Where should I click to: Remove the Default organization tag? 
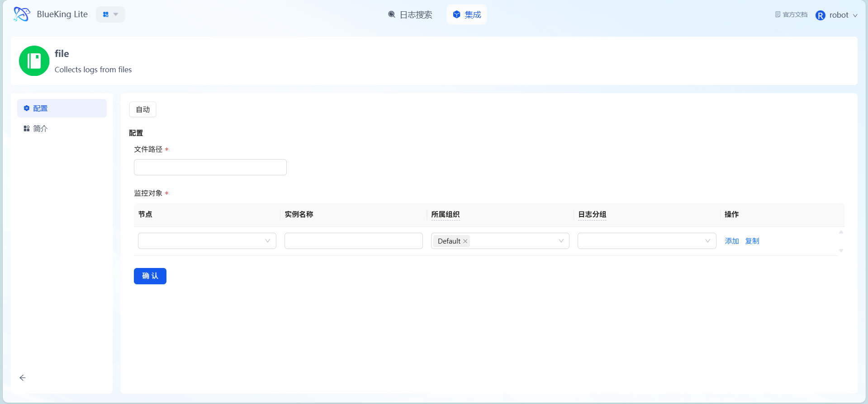coord(465,241)
